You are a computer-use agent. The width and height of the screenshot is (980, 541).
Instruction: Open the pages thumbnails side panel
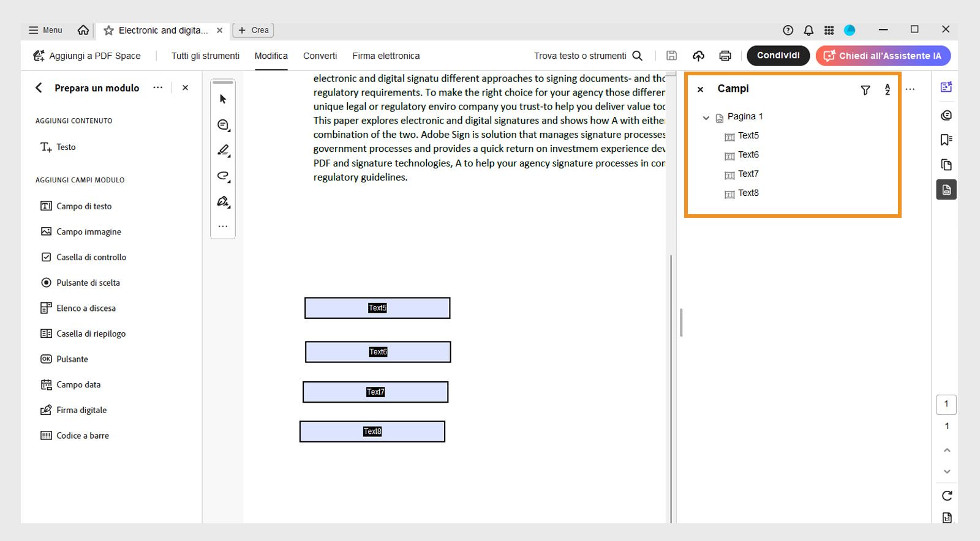(946, 165)
